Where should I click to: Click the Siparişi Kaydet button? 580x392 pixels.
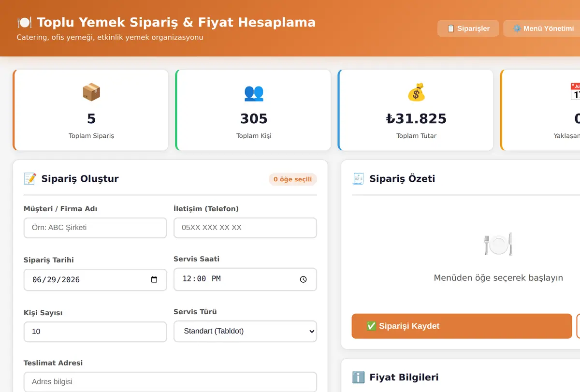[x=462, y=326]
